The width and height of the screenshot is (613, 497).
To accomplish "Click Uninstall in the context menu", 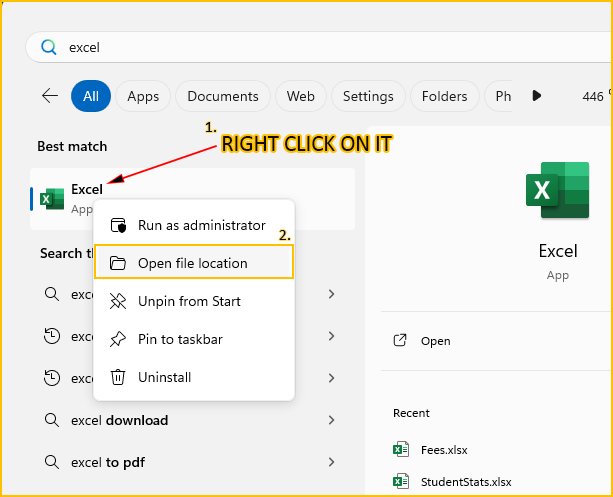I will pyautogui.click(x=164, y=377).
